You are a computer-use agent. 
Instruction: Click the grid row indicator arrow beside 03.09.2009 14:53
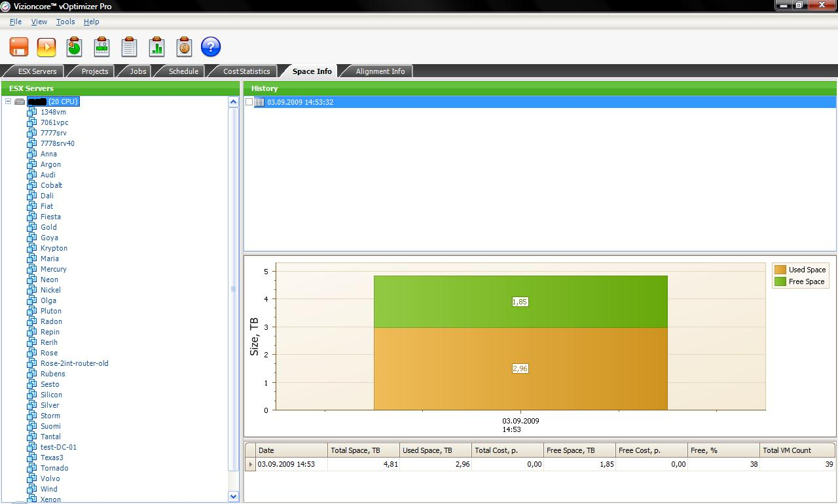pyautogui.click(x=249, y=464)
